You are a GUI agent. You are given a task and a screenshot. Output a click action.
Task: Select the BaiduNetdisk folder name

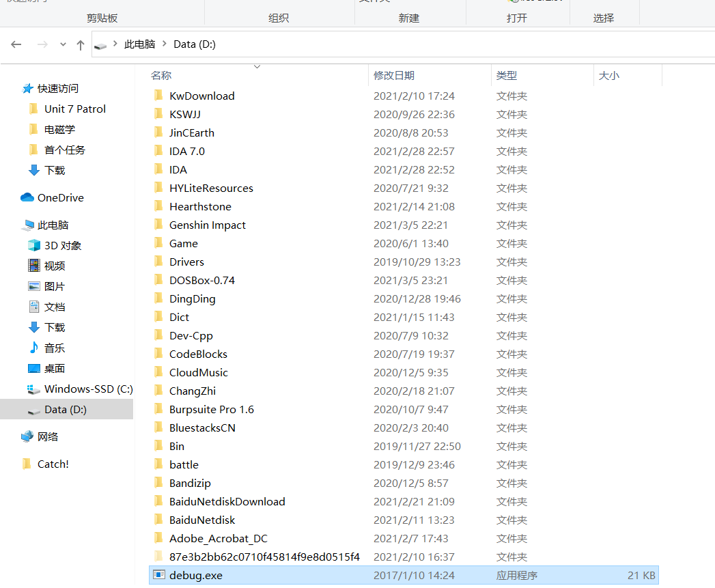(202, 520)
